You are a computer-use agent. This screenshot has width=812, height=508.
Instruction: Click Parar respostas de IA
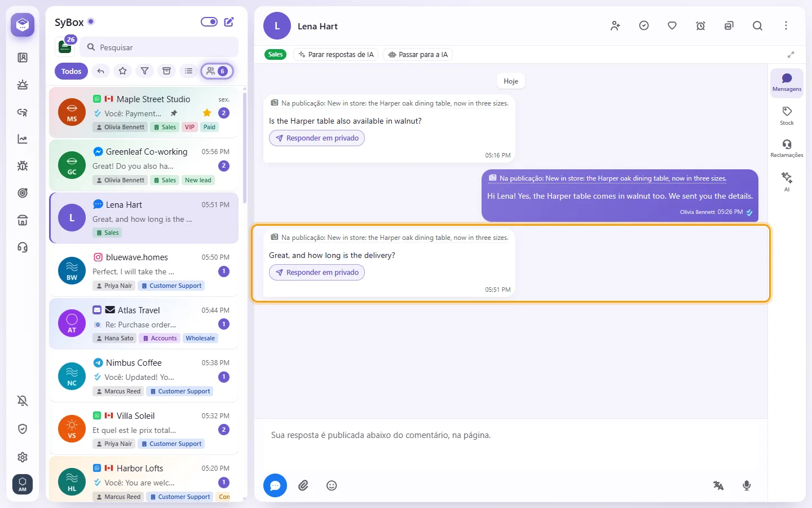coord(336,55)
